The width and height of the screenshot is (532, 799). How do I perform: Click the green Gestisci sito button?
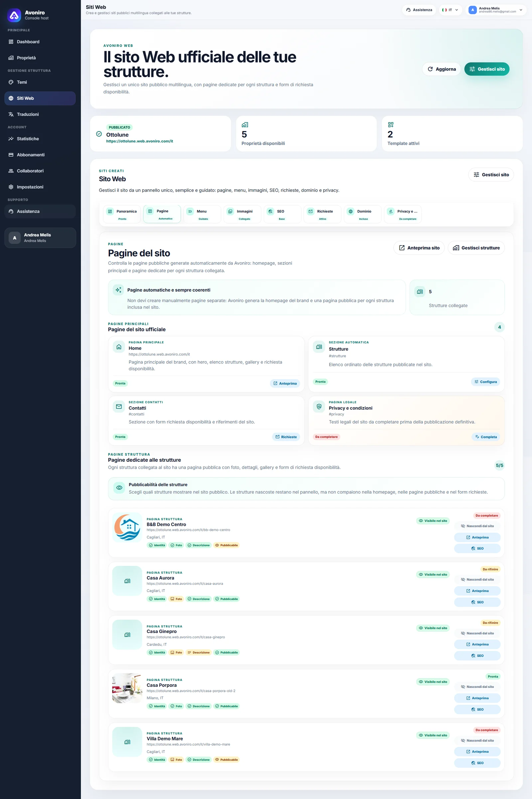coord(486,69)
